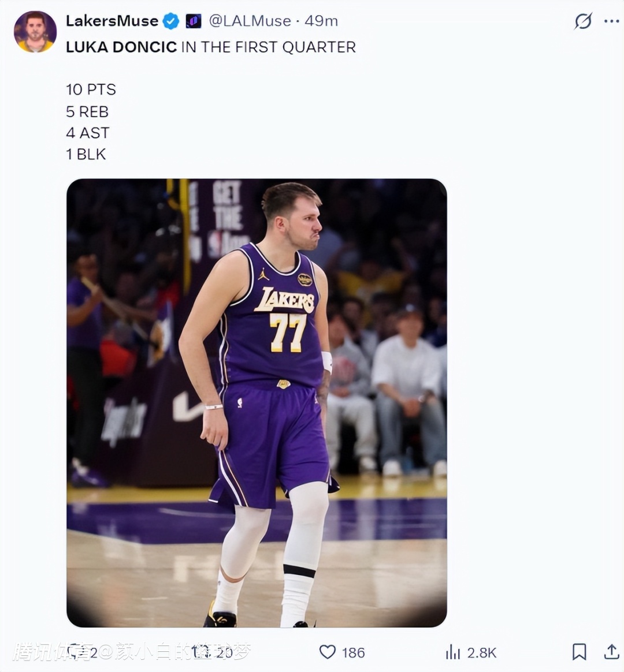The height and width of the screenshot is (672, 624).
Task: Open the three-dot more options menu
Action: [x=611, y=21]
